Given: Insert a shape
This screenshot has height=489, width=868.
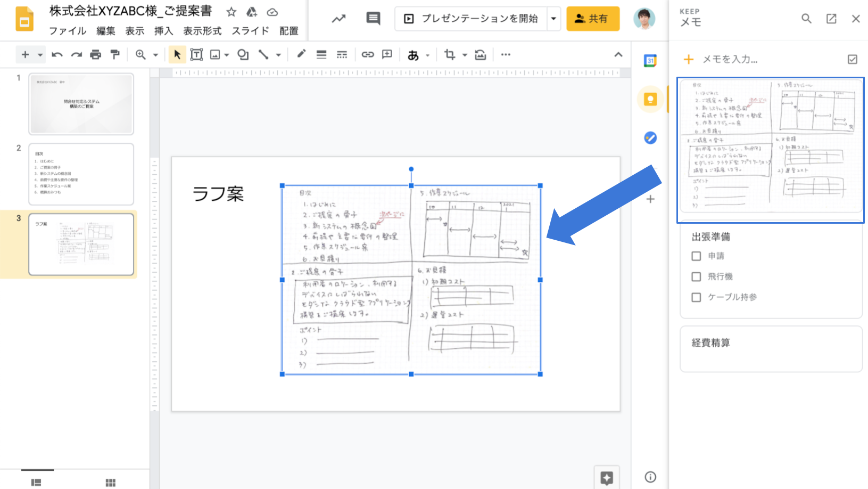Looking at the screenshot, I should 243,54.
